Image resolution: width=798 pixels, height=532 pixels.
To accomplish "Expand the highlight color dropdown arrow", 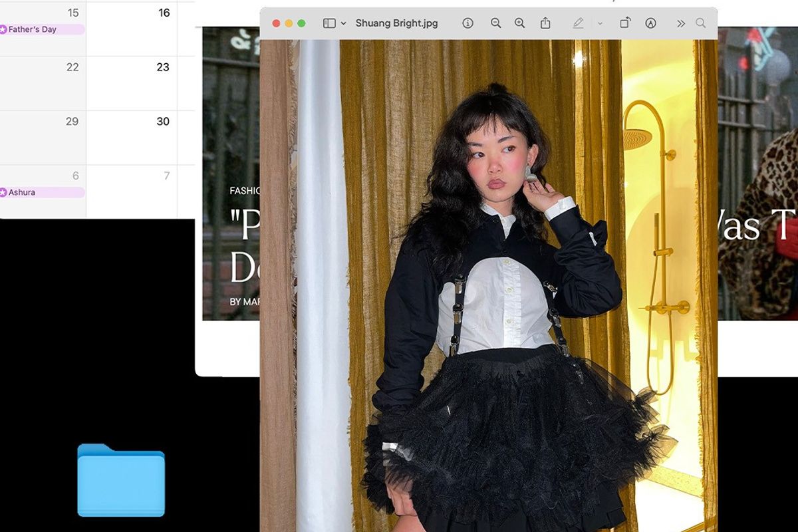I will (x=600, y=23).
